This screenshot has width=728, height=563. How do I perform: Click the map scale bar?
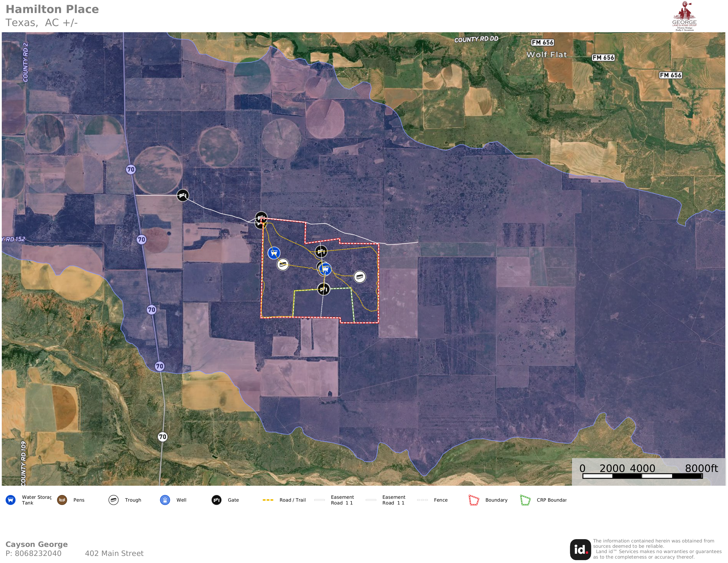tap(642, 476)
